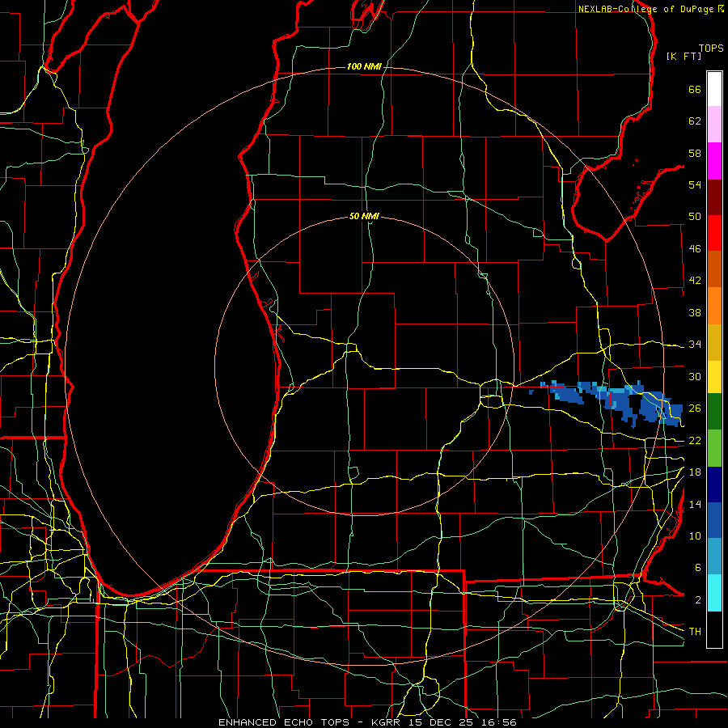
Task: Select the 46 legend value
Action: pos(695,249)
